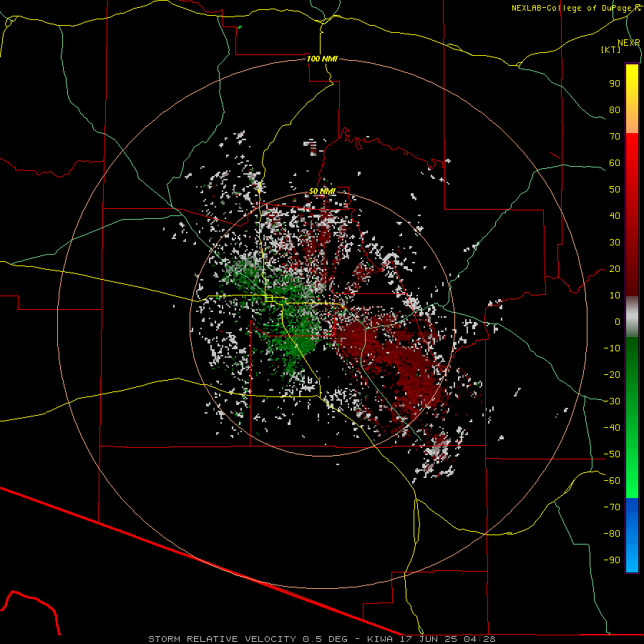Click the -70 value on velocity scale

(612, 507)
